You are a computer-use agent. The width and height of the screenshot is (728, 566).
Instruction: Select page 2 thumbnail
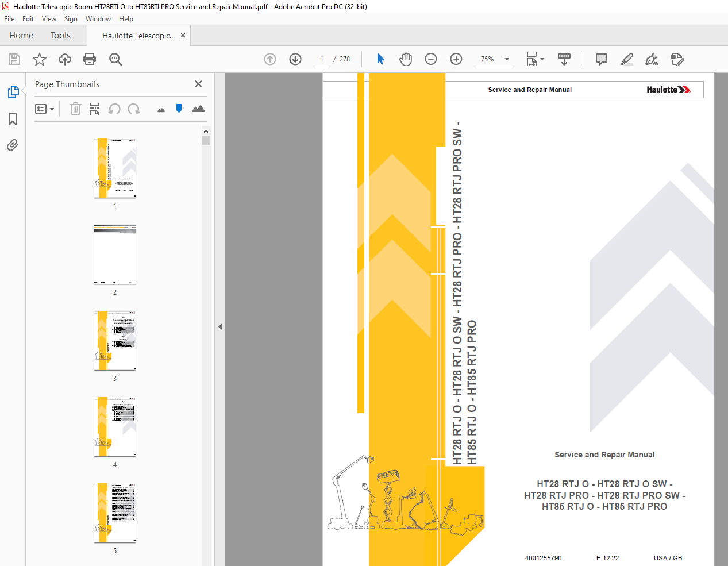(x=115, y=255)
